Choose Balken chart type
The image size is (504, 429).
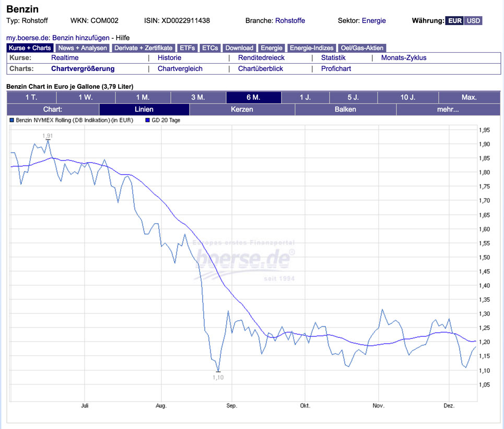[x=346, y=110]
